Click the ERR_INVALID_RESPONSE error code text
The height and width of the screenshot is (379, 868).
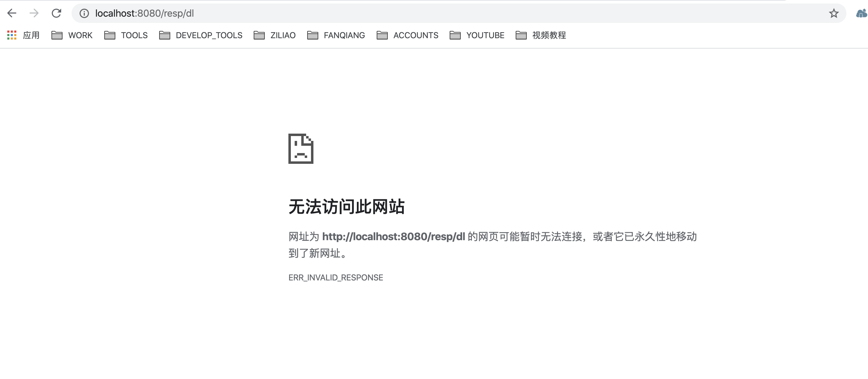coord(336,278)
